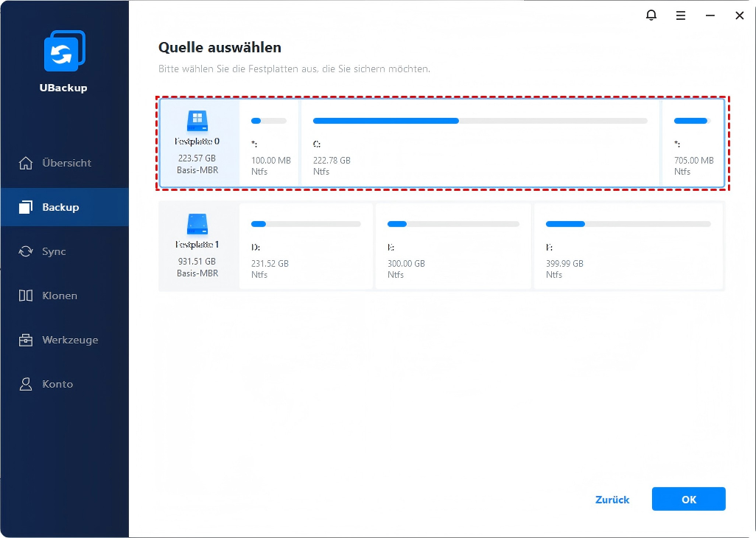Click the Konto user icon

(x=26, y=384)
